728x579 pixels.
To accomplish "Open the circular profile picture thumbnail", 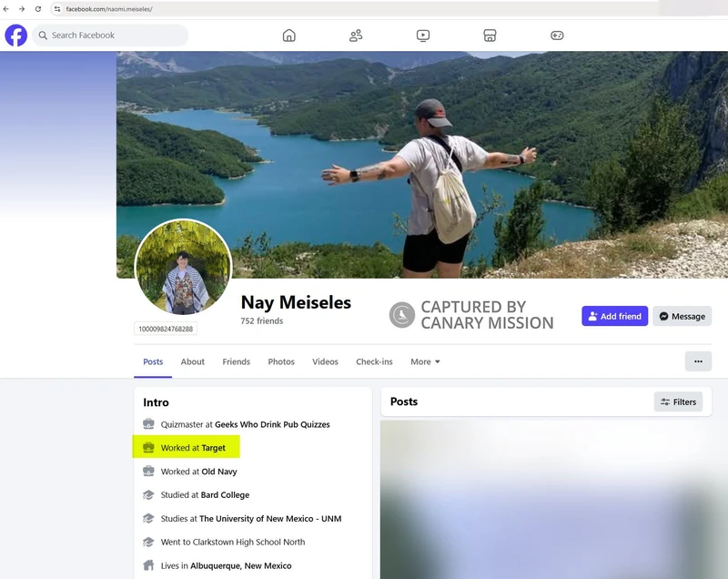I will click(x=184, y=268).
